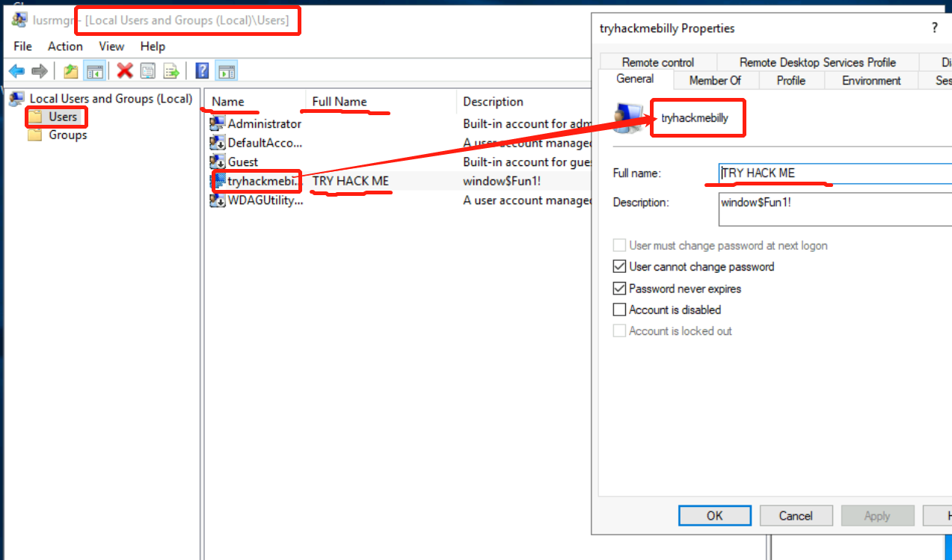Toggle Show/Hide Console Tree toolbar icon

94,71
